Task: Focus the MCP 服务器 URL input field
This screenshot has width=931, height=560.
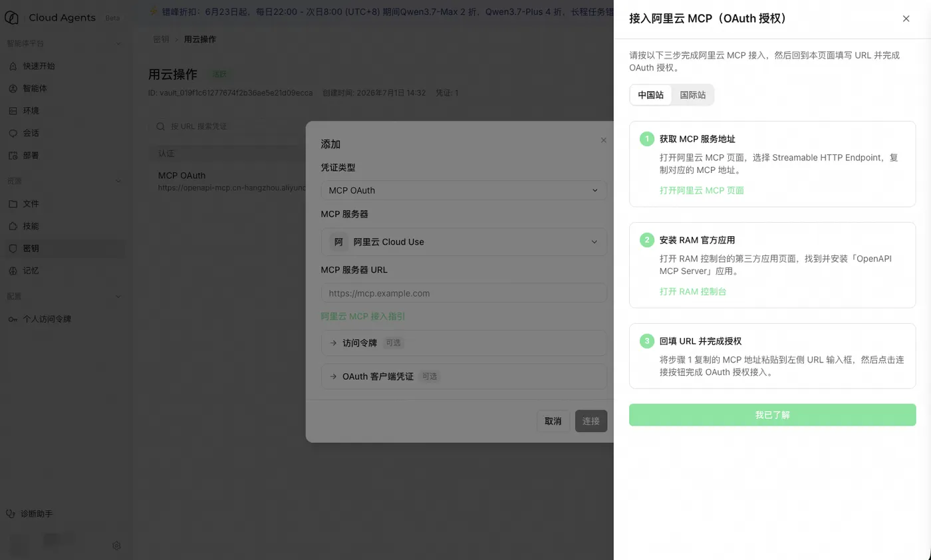Action: (464, 293)
